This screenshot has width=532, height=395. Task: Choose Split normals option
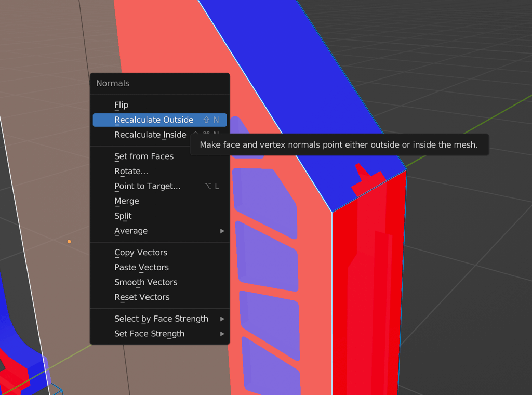click(x=159, y=216)
